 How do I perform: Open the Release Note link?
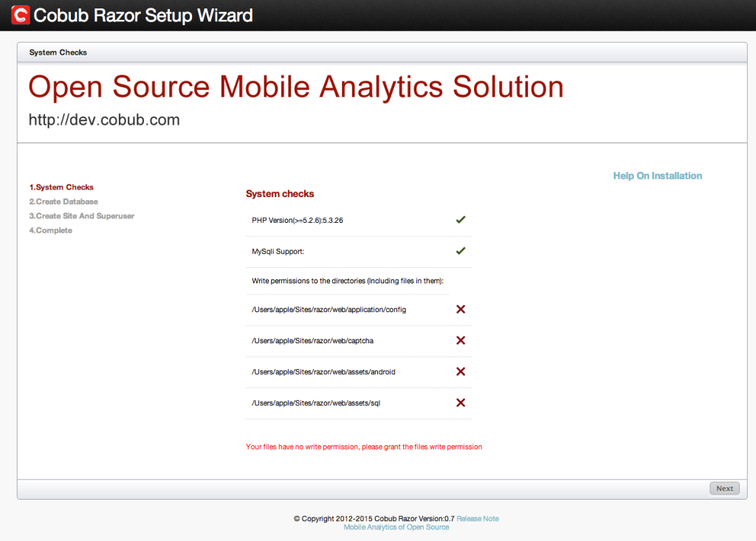coord(478,519)
